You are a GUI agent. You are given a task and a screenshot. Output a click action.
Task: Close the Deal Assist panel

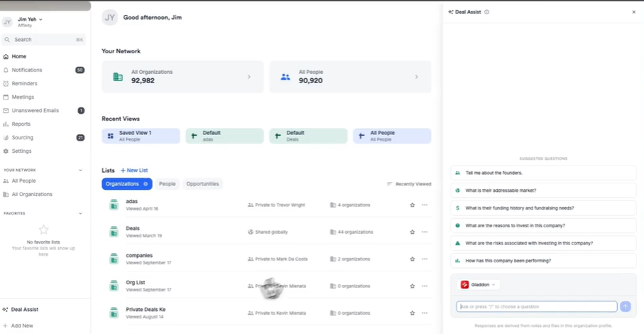634,12
